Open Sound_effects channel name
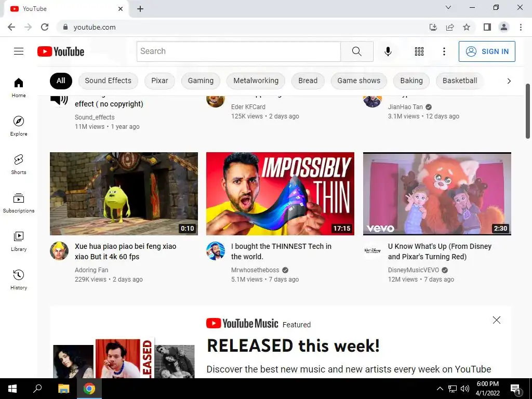This screenshot has width=532, height=399. coord(95,117)
